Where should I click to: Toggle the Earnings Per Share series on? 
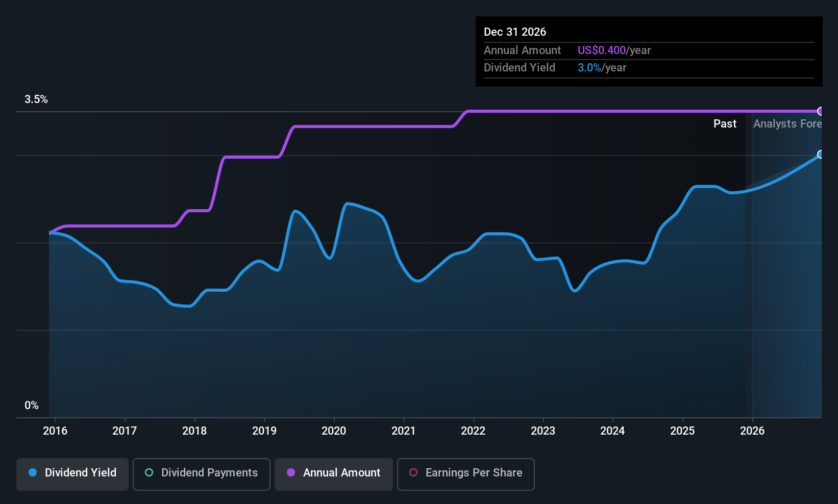pyautogui.click(x=465, y=474)
